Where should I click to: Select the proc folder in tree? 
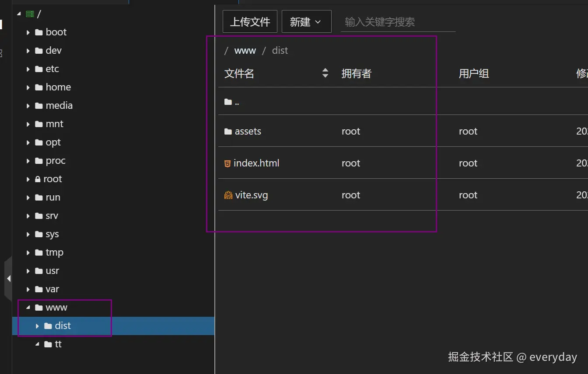coord(56,160)
